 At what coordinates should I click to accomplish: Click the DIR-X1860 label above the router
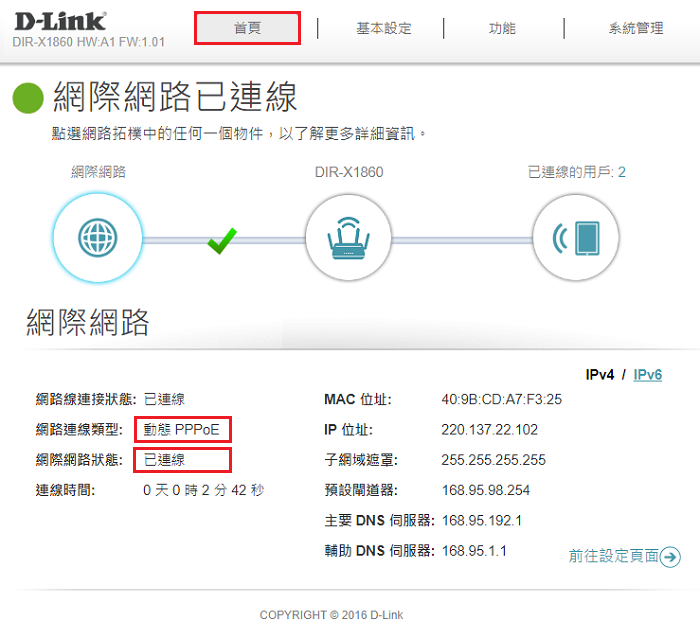(x=348, y=172)
